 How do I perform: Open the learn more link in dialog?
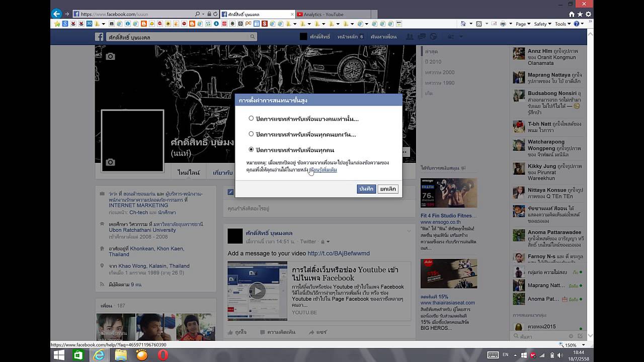pyautogui.click(x=323, y=170)
